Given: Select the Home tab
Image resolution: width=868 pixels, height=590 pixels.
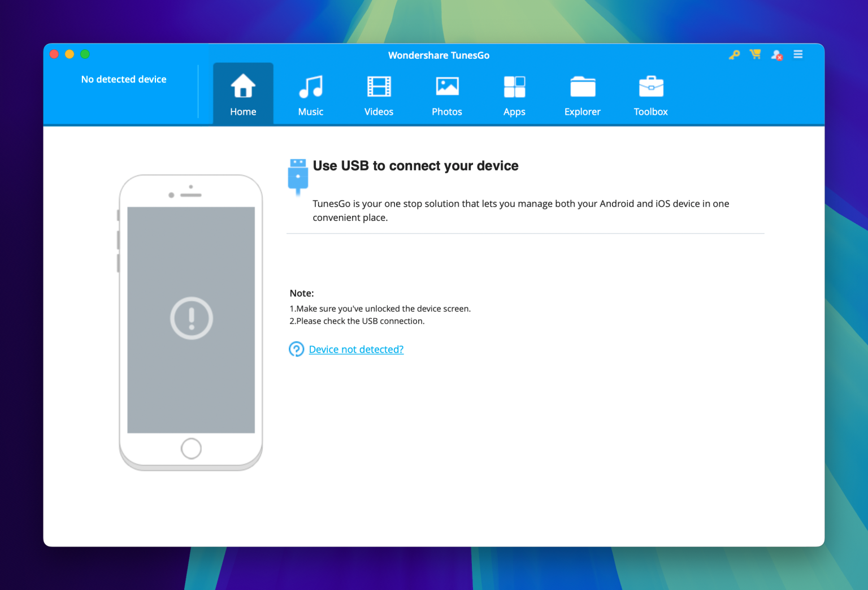Looking at the screenshot, I should (243, 93).
